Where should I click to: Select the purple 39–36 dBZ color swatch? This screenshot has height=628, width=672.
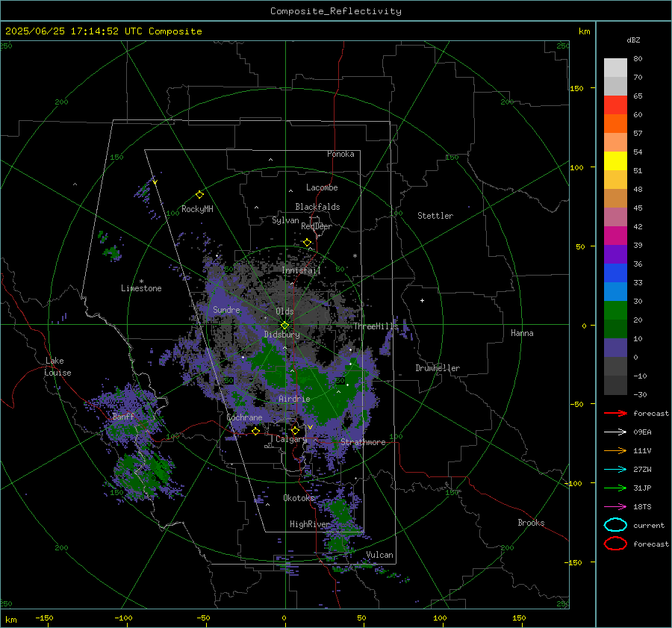[x=615, y=254]
